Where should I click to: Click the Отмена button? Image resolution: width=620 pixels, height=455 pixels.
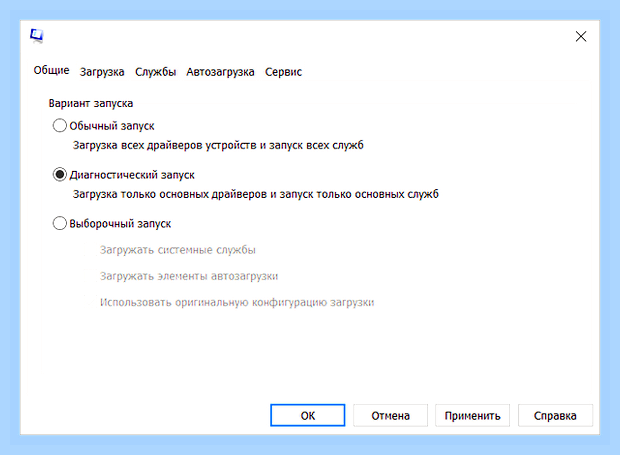390,415
